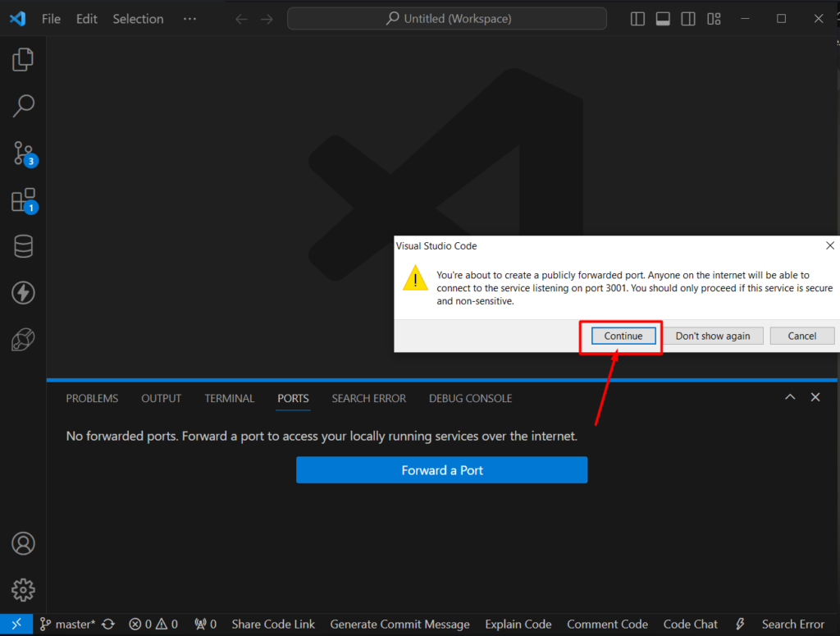Open the Accounts menu icon
Screen dimensions: 840x636
click(23, 543)
